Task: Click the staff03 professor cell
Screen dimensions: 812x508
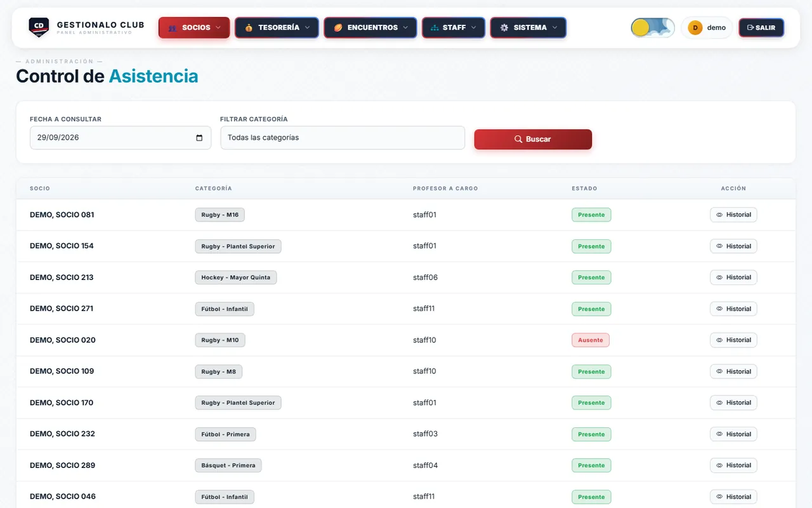Action: tap(425, 434)
